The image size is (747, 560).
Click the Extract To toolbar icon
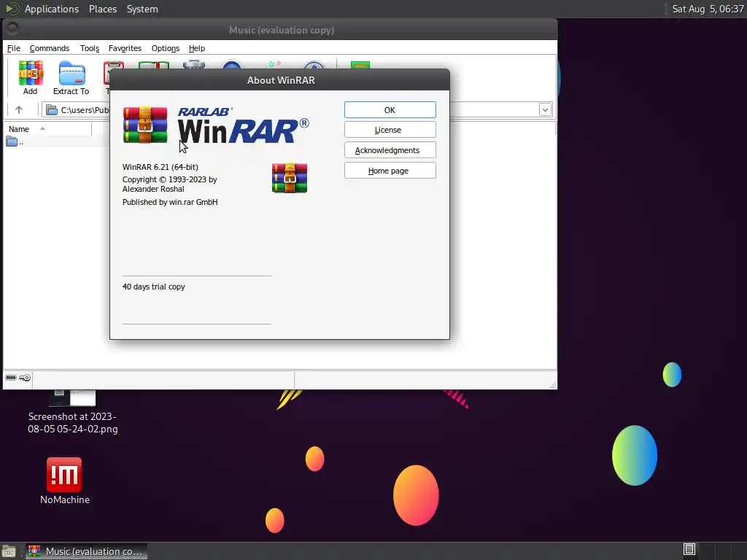click(x=71, y=77)
